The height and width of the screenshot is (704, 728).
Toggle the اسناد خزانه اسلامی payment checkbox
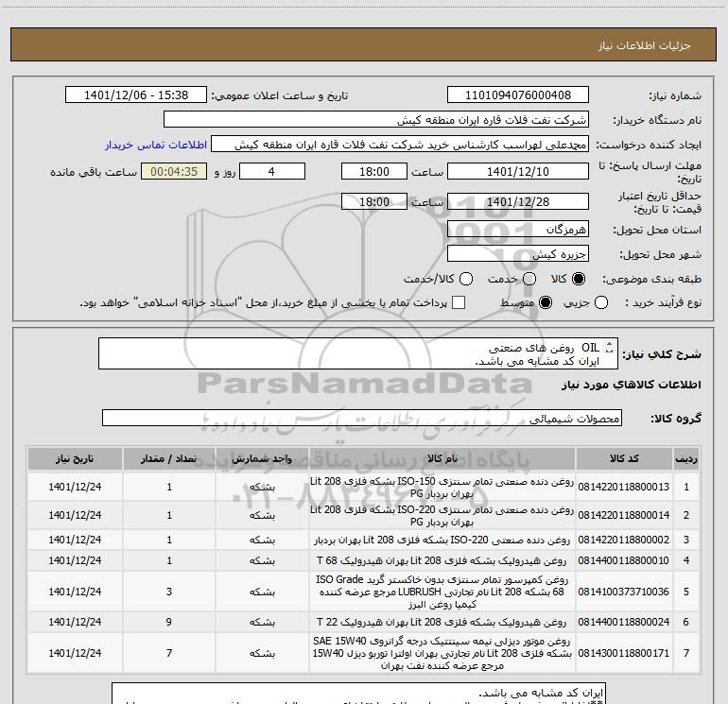(459, 302)
